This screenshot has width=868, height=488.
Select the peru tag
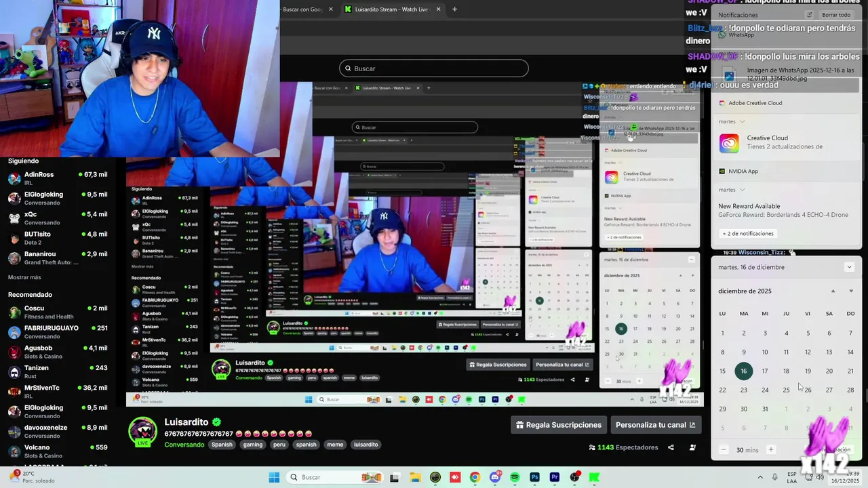(x=279, y=445)
